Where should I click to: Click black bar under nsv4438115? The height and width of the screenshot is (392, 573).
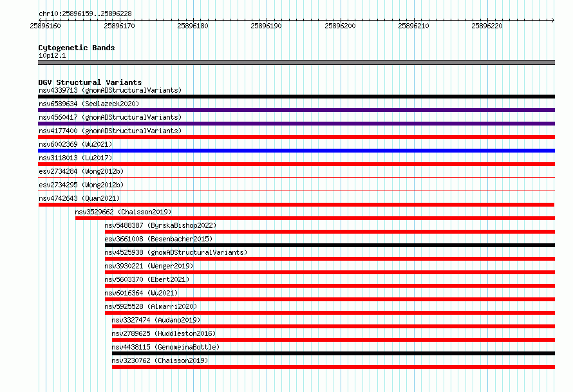tap(333, 353)
